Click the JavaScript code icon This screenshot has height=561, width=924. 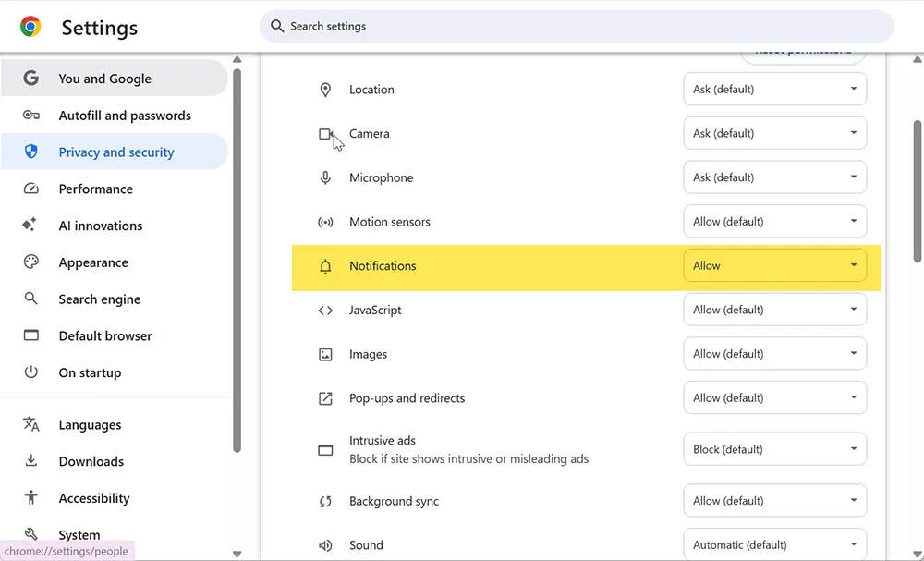(x=325, y=310)
